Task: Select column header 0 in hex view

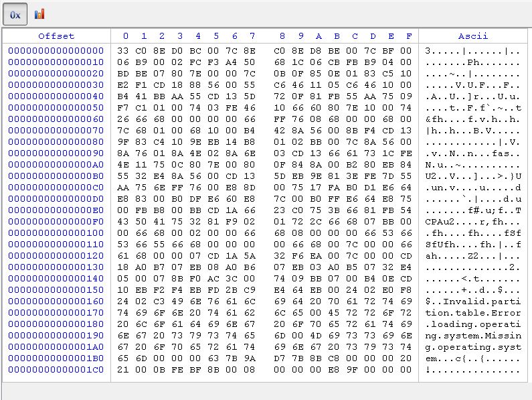Action: tap(126, 36)
